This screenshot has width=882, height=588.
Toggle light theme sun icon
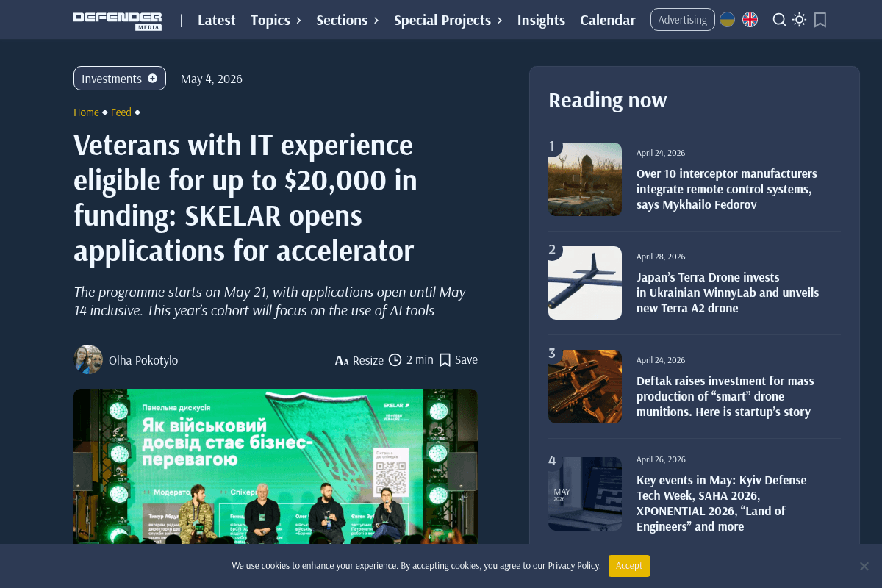(800, 20)
